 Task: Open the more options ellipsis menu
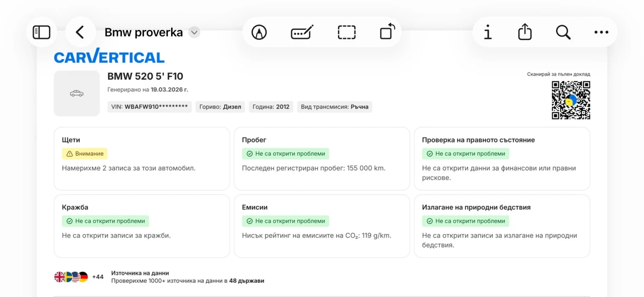pyautogui.click(x=601, y=32)
